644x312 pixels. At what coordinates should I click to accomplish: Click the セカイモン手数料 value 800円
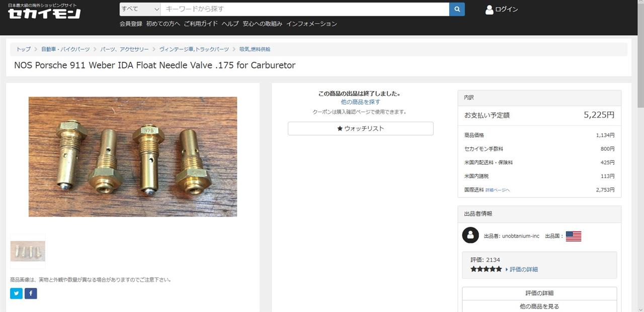click(x=607, y=149)
